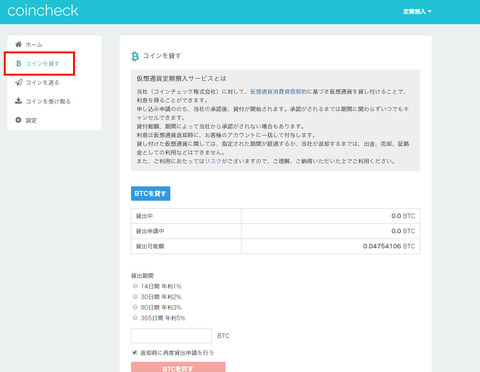This screenshot has width=480, height=372.
Task: Click the paper plane send icon
Action: pyautogui.click(x=18, y=82)
